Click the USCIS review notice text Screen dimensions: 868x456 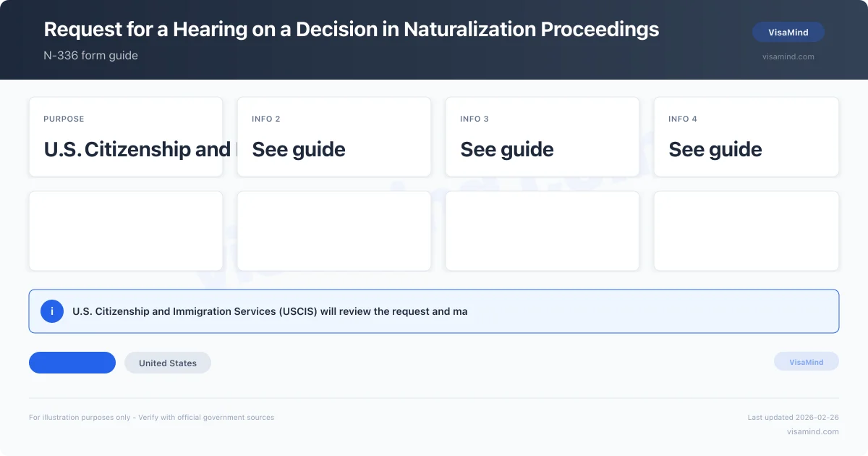click(x=270, y=311)
